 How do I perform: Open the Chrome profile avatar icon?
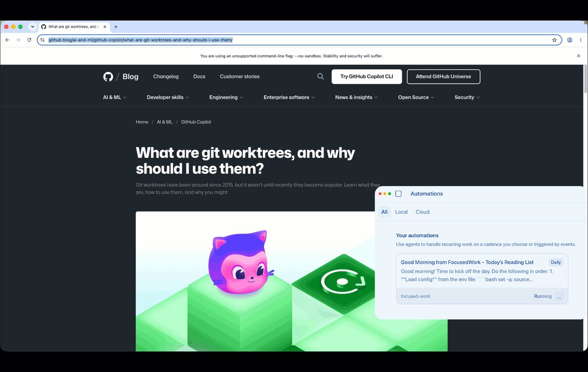coord(569,40)
